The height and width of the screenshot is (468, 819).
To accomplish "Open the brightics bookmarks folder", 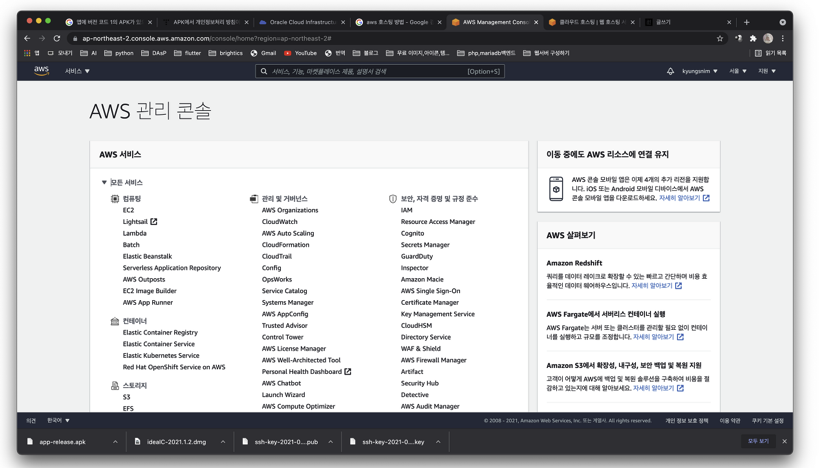I will click(x=226, y=53).
